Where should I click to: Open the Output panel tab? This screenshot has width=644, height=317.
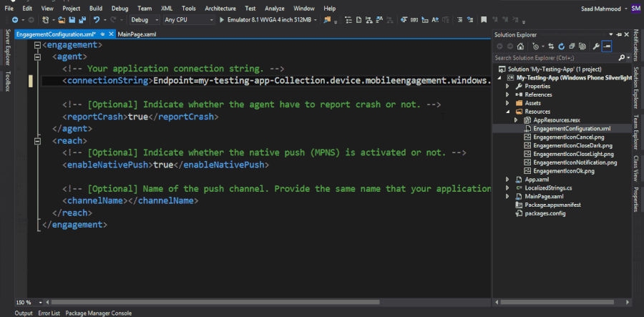[24, 313]
